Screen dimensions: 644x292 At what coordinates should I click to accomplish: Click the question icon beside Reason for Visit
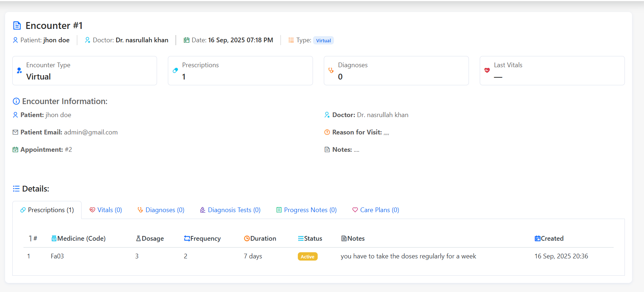(x=327, y=132)
